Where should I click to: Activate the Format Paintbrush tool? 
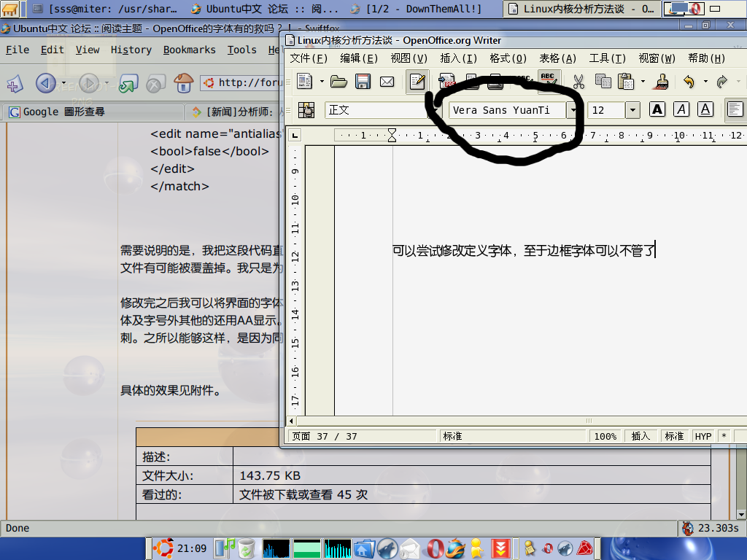click(661, 82)
